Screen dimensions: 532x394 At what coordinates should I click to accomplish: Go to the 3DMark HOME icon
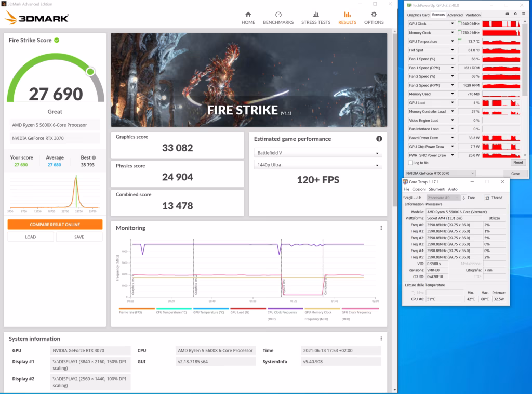[x=248, y=14]
